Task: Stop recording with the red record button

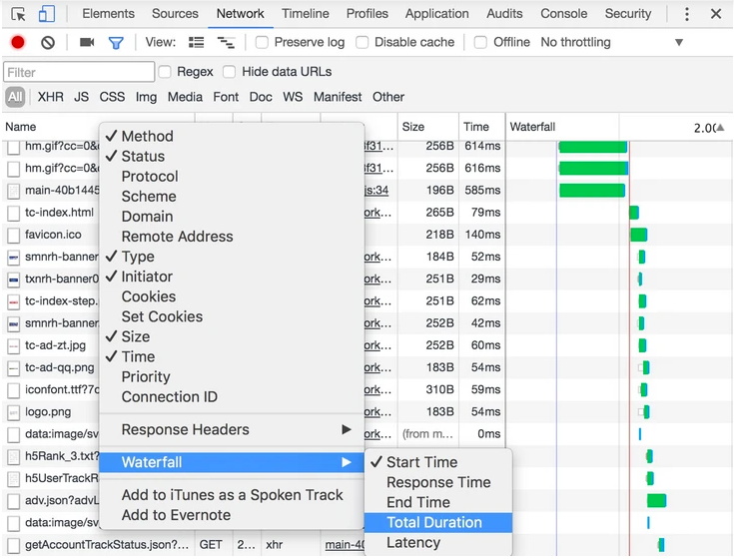Action: pyautogui.click(x=18, y=43)
